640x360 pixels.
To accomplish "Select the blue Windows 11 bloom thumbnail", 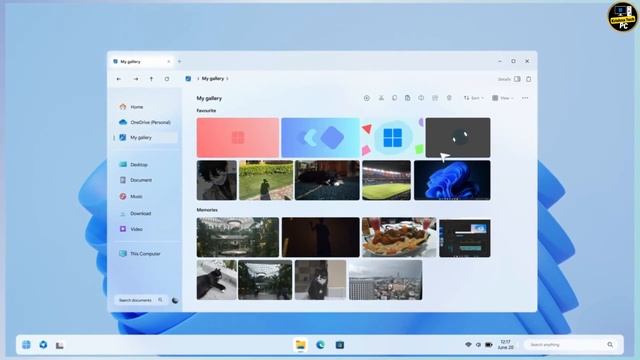I will tap(452, 180).
